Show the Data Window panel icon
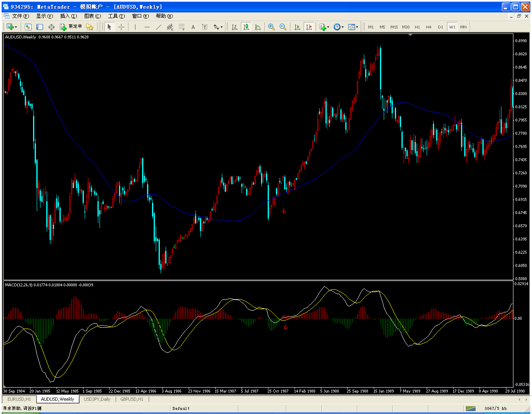The image size is (532, 414). coord(40,27)
